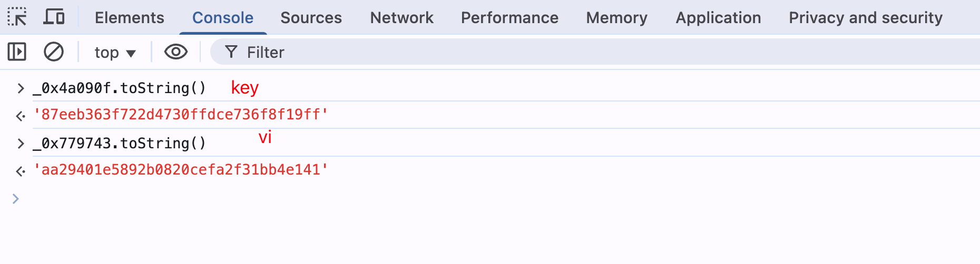Image resolution: width=980 pixels, height=264 pixels.
Task: Switch to the Elements tab
Action: click(130, 17)
